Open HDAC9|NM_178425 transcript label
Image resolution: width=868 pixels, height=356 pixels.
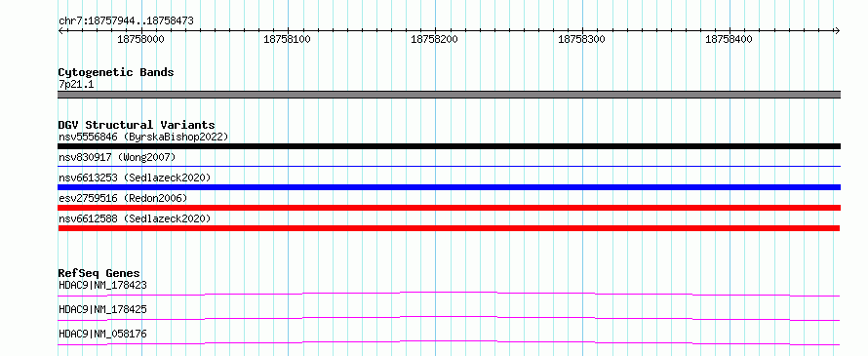pos(102,309)
